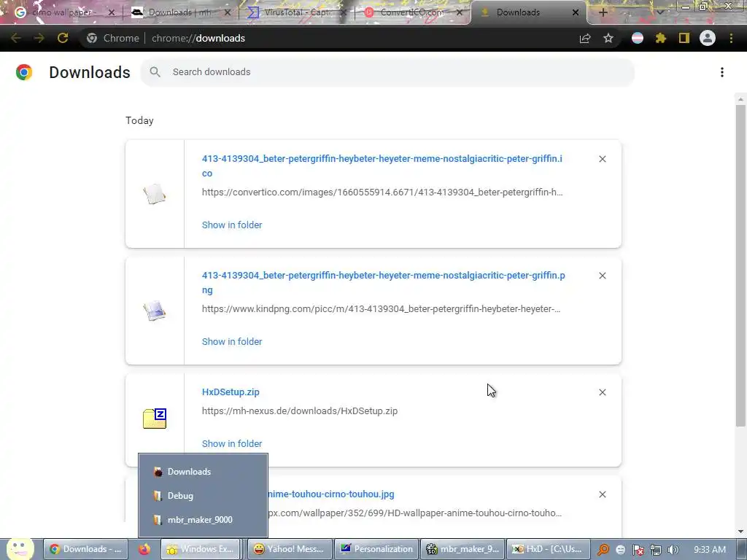Click the kindpng.com source URL
The height and width of the screenshot is (560, 747).
point(381,309)
